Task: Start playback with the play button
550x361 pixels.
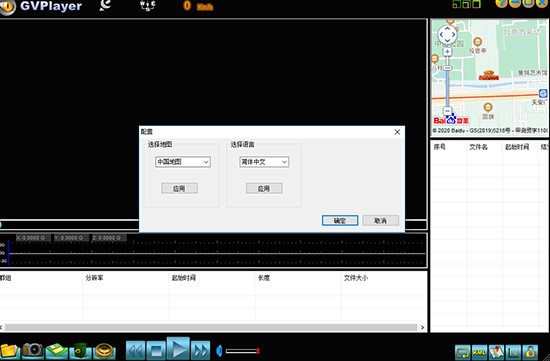Action: pos(178,349)
